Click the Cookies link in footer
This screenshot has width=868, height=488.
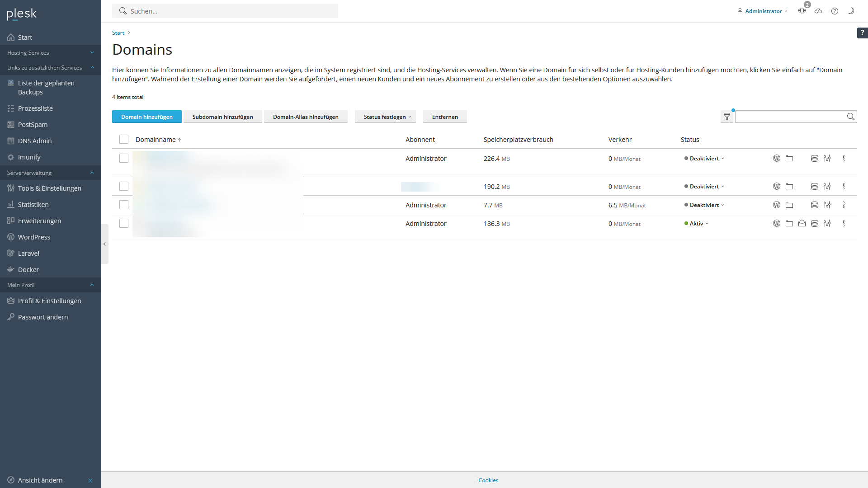tap(488, 480)
